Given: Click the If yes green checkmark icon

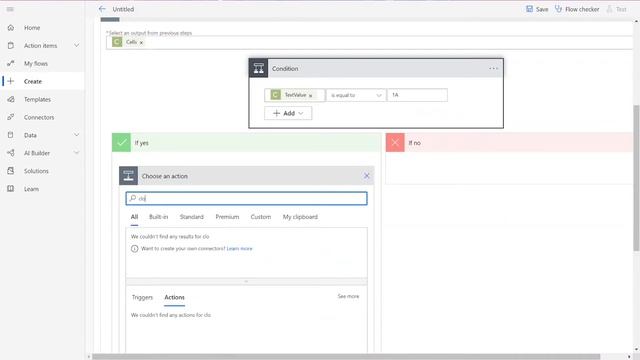Looking at the screenshot, I should click(121, 142).
